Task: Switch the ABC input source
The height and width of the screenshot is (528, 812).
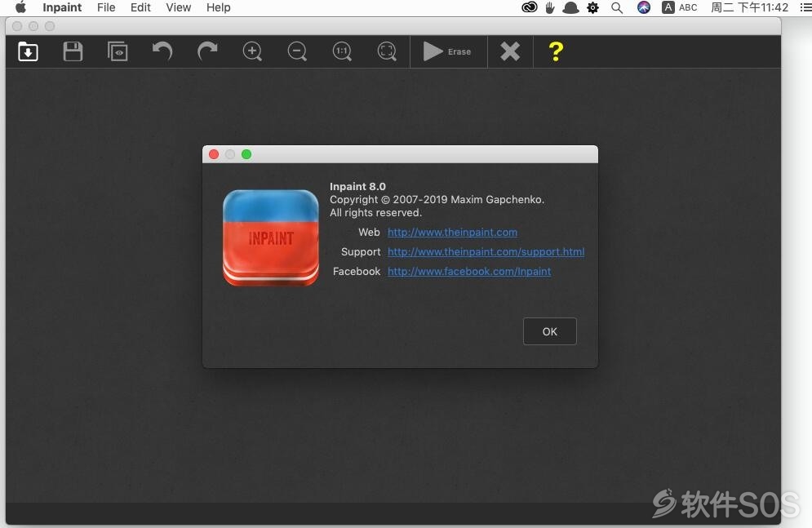Action: click(680, 7)
